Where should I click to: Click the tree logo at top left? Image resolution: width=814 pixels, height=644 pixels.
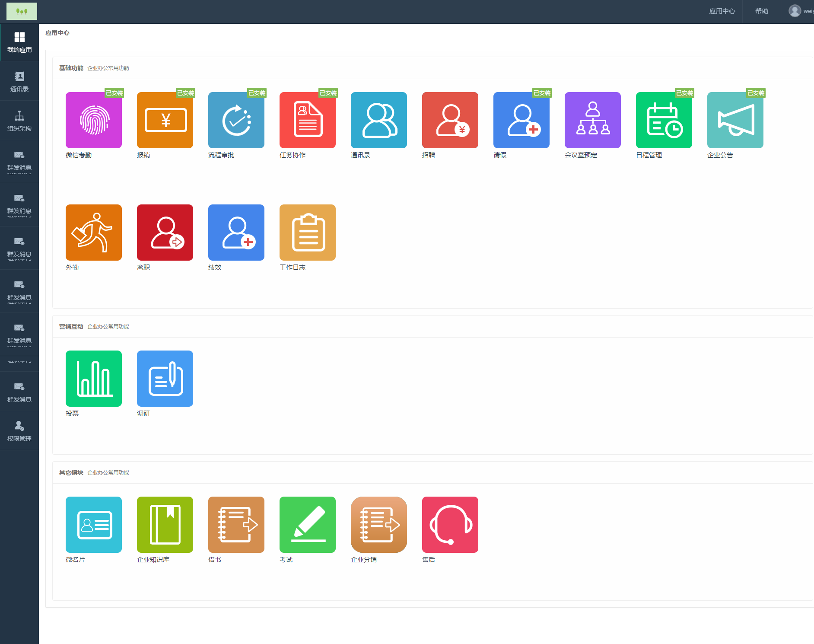pyautogui.click(x=22, y=11)
